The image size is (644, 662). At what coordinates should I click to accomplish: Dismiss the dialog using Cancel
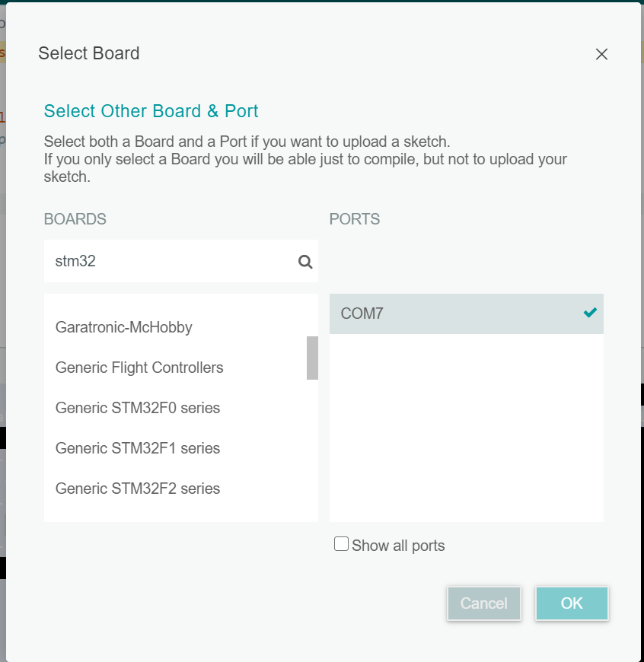pyautogui.click(x=483, y=603)
